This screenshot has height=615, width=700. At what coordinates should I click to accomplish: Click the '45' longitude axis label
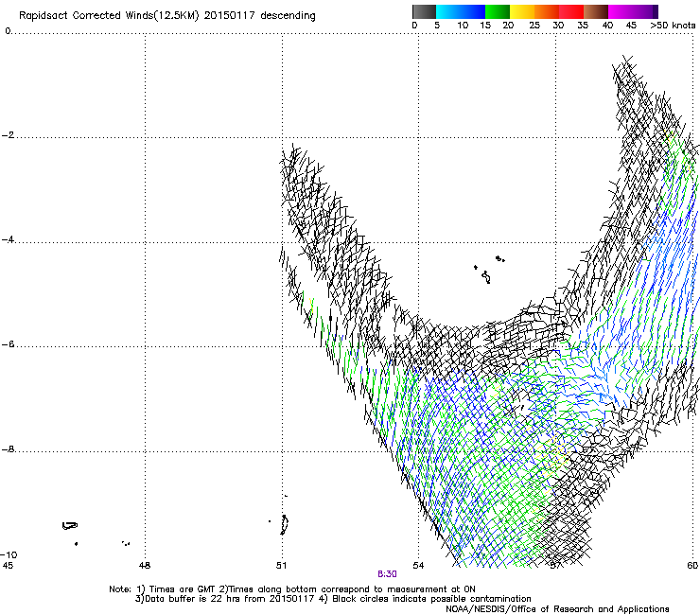(8, 566)
